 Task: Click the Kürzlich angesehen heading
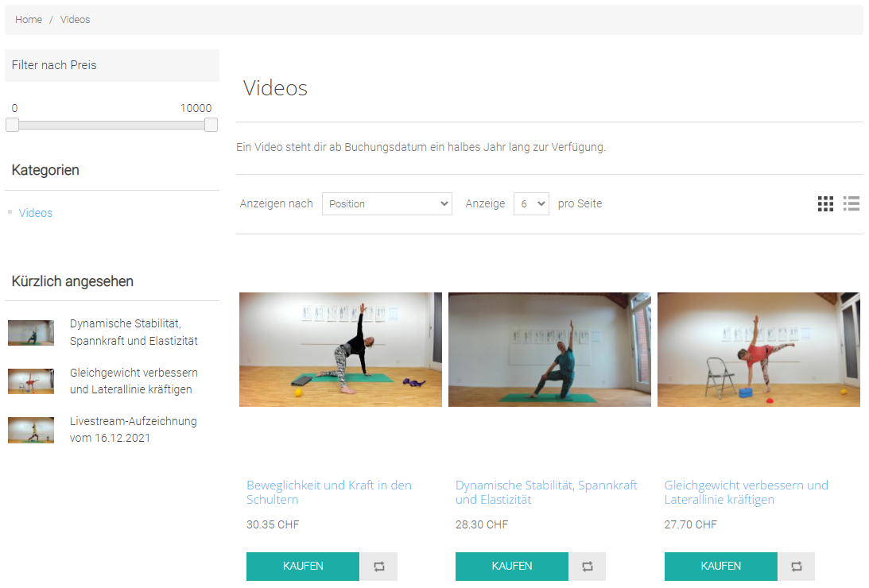coord(72,281)
